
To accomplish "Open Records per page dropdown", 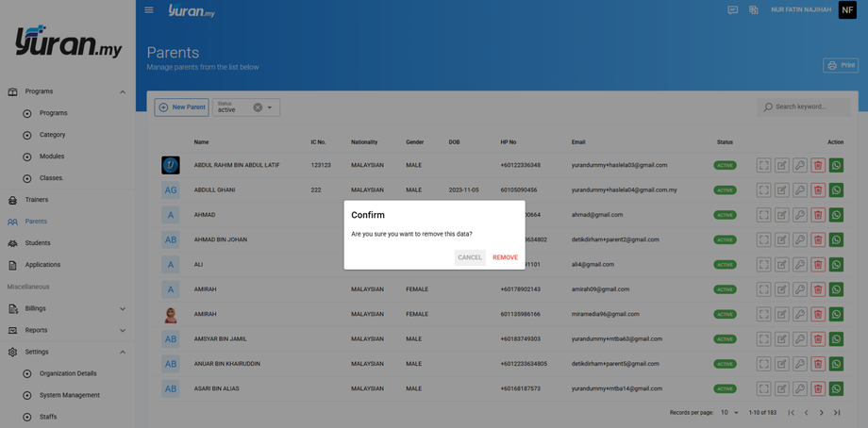I will coord(729,413).
